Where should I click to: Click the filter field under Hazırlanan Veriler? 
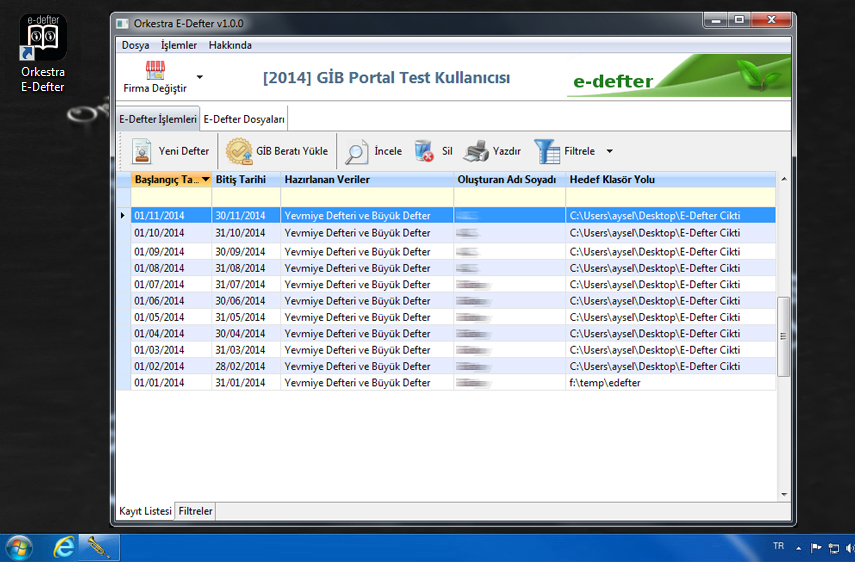(x=366, y=197)
